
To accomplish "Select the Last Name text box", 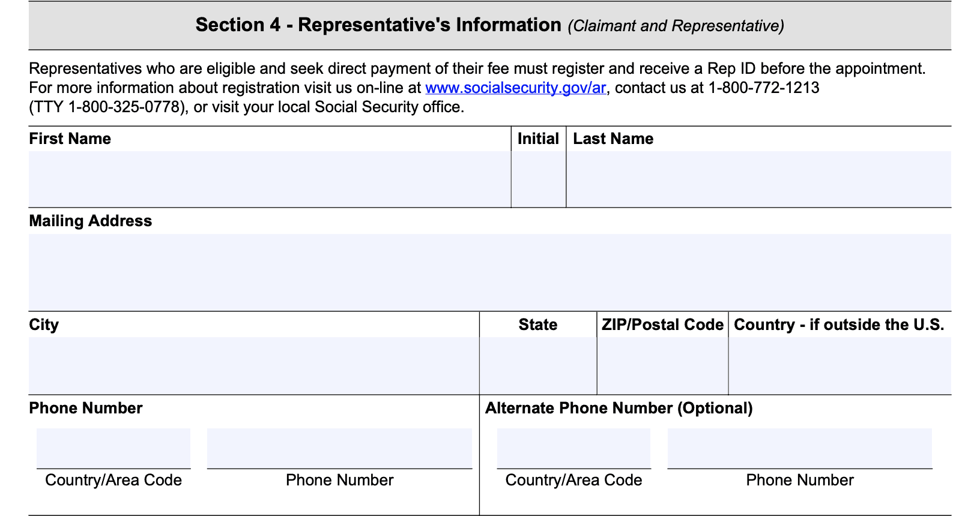I will click(x=758, y=179).
